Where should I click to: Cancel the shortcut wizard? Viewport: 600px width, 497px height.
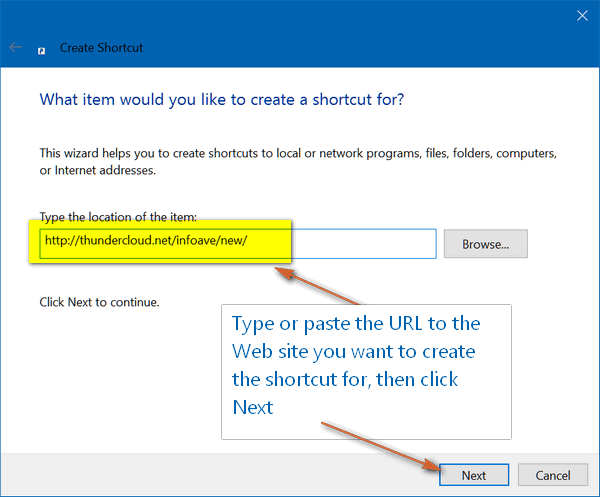pos(553,475)
